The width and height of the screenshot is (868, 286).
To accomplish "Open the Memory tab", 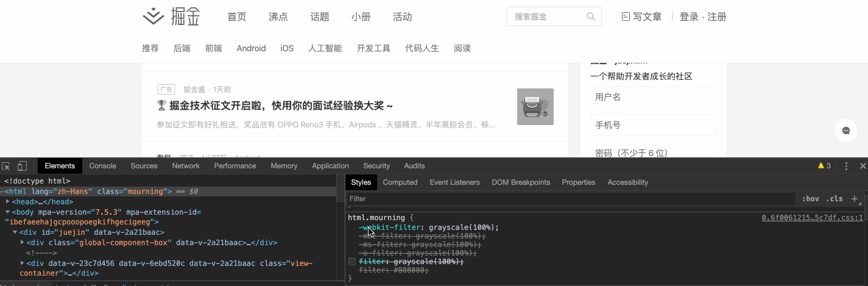I will point(284,166).
